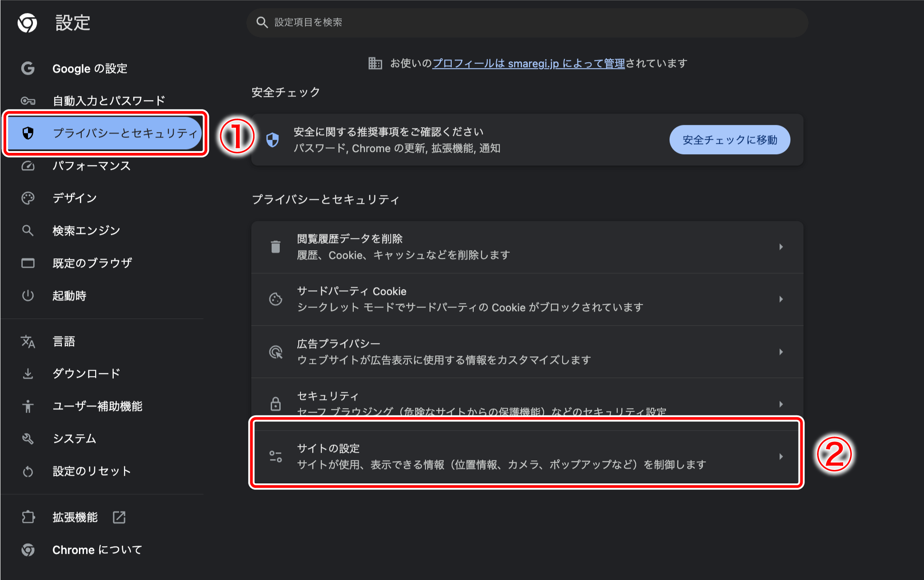The height and width of the screenshot is (580, 924).
Task: Click the palette icon for デザイン
Action: coord(28,198)
